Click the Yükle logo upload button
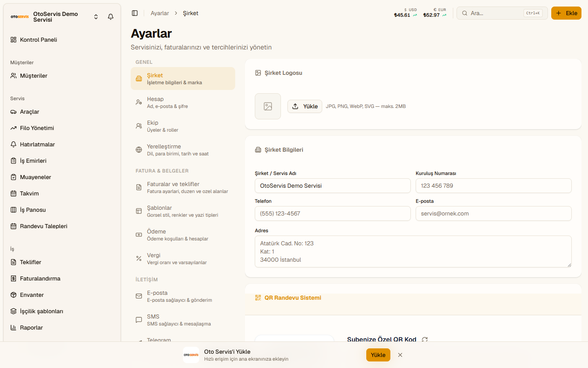The image size is (588, 368). (x=305, y=106)
